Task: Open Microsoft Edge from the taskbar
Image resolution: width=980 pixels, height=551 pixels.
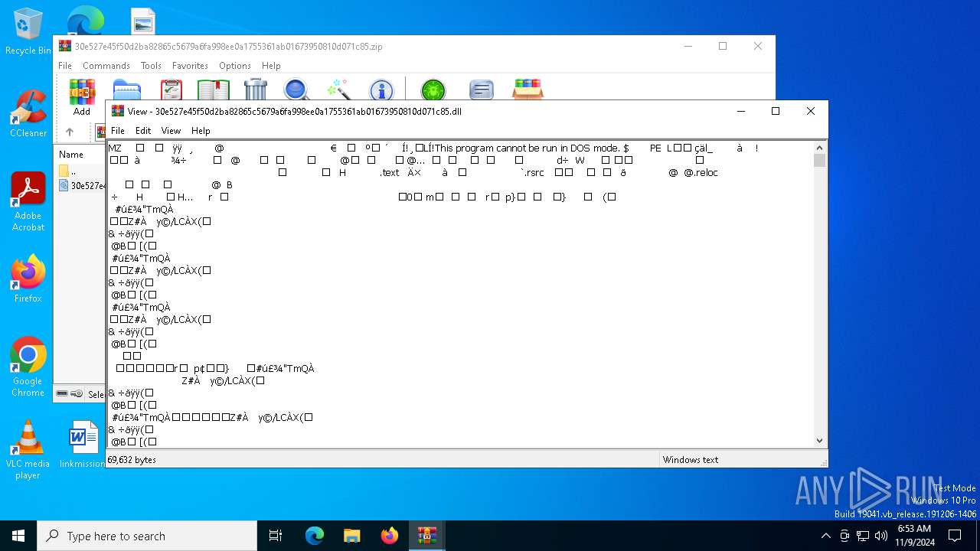Action: coord(315,536)
